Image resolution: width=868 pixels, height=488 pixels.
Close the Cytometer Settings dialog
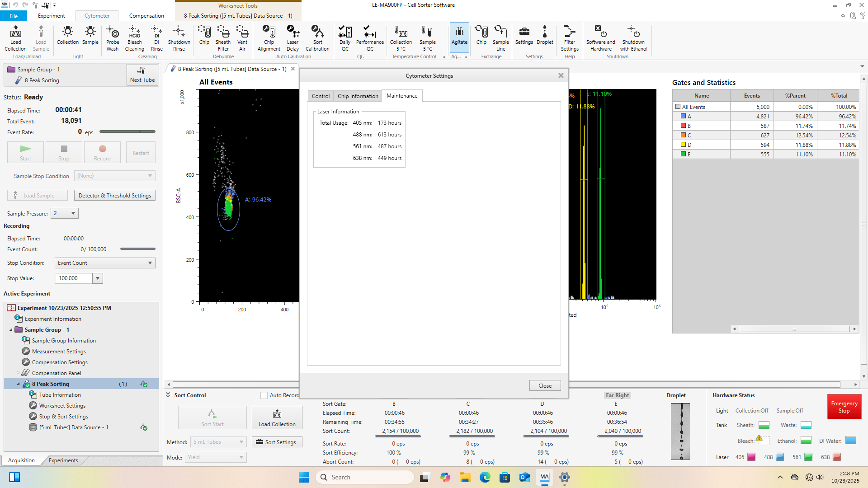[545, 385]
